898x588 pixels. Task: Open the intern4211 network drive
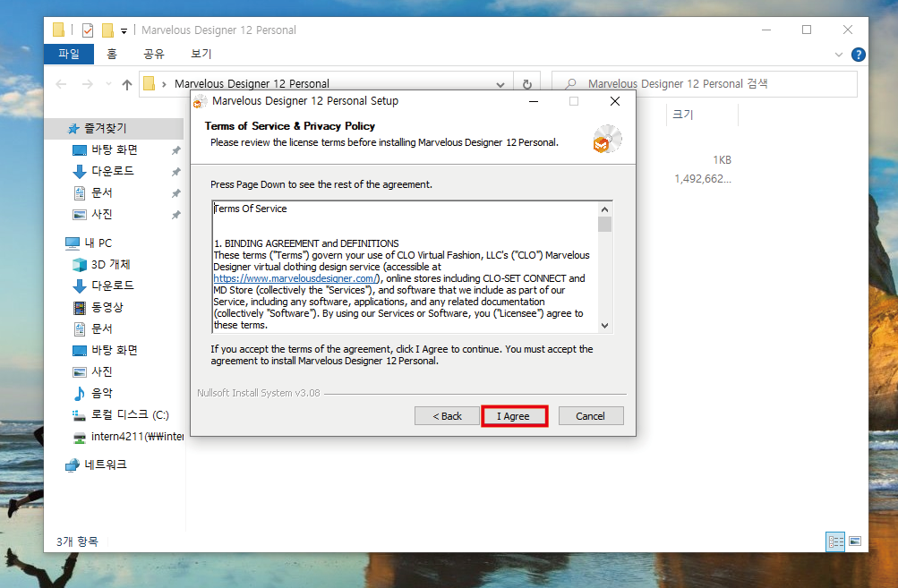click(x=136, y=436)
